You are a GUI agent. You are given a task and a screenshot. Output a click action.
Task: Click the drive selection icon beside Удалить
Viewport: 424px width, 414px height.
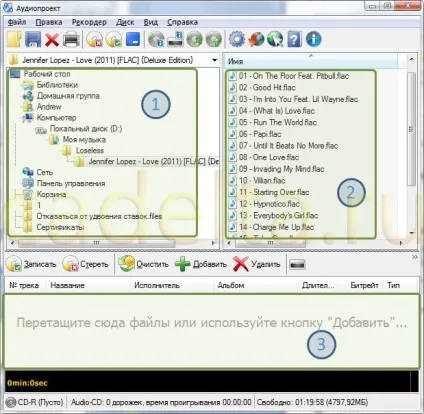coord(297,265)
